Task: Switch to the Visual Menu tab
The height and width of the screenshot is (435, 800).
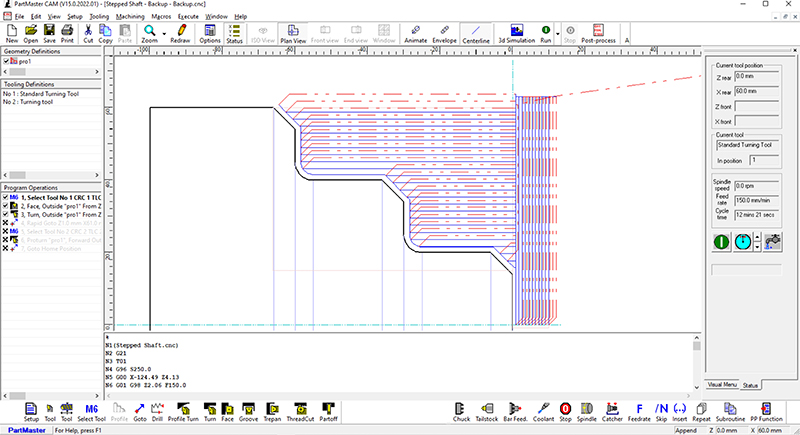Action: [x=722, y=384]
